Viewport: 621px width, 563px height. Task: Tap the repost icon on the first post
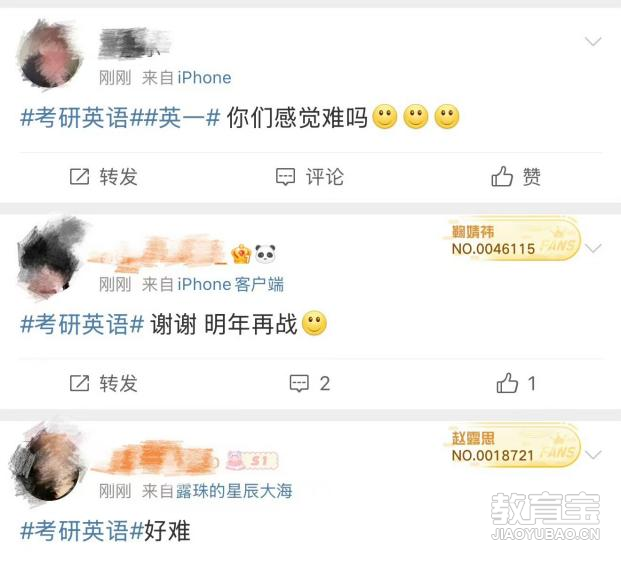[x=79, y=177]
